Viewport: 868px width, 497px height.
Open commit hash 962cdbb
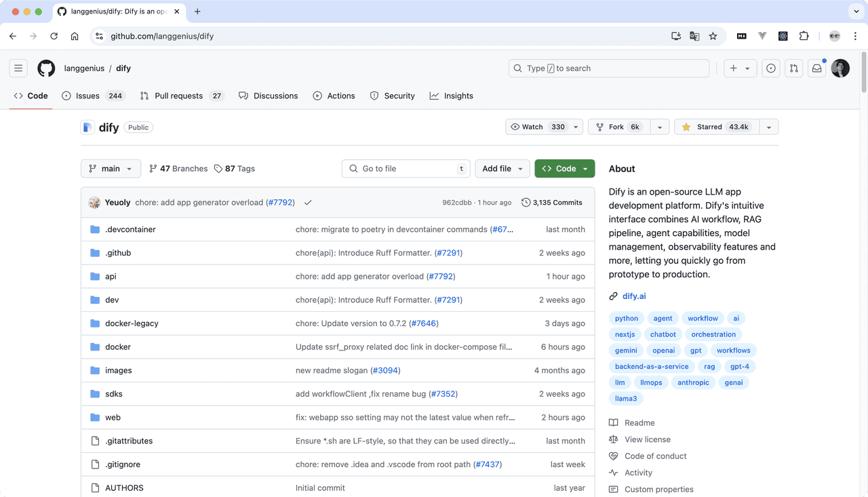(458, 202)
